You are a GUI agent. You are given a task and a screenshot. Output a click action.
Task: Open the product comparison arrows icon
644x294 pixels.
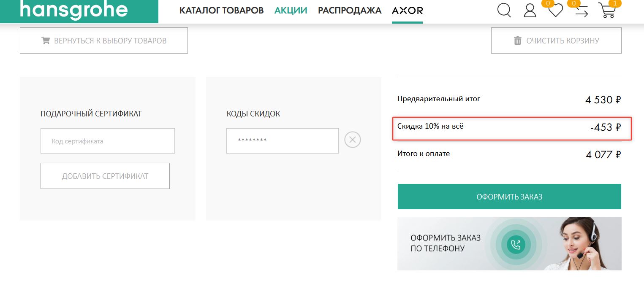(582, 11)
